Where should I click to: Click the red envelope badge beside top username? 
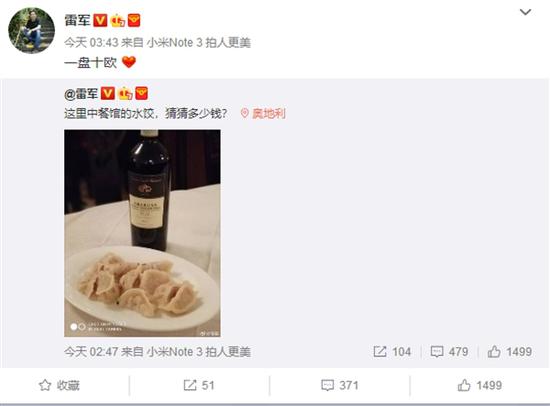[x=134, y=20]
